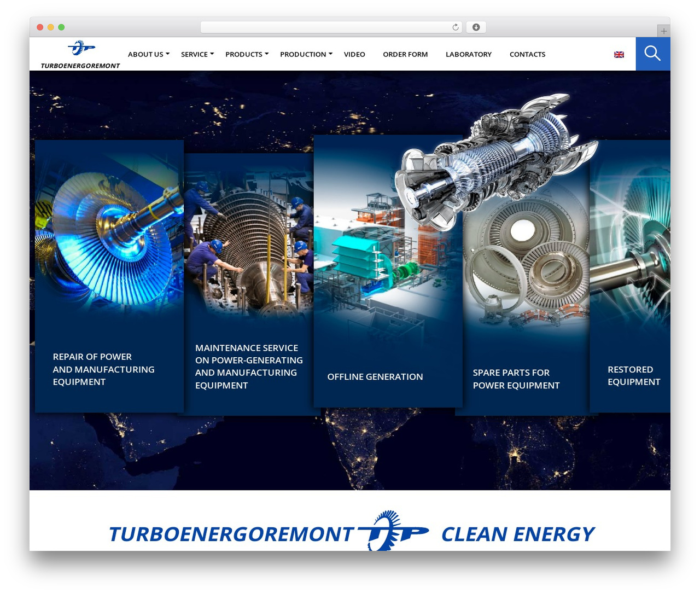Go to the Video page
Image resolution: width=700 pixels, height=593 pixels.
point(354,54)
